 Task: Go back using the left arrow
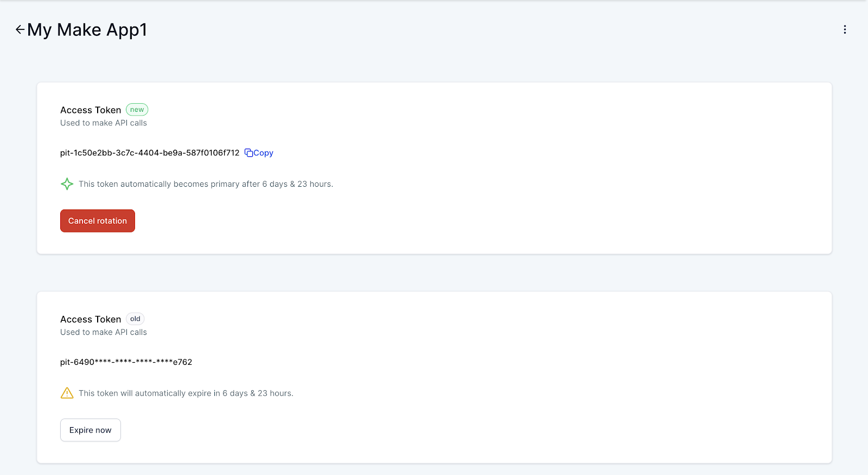pyautogui.click(x=20, y=29)
